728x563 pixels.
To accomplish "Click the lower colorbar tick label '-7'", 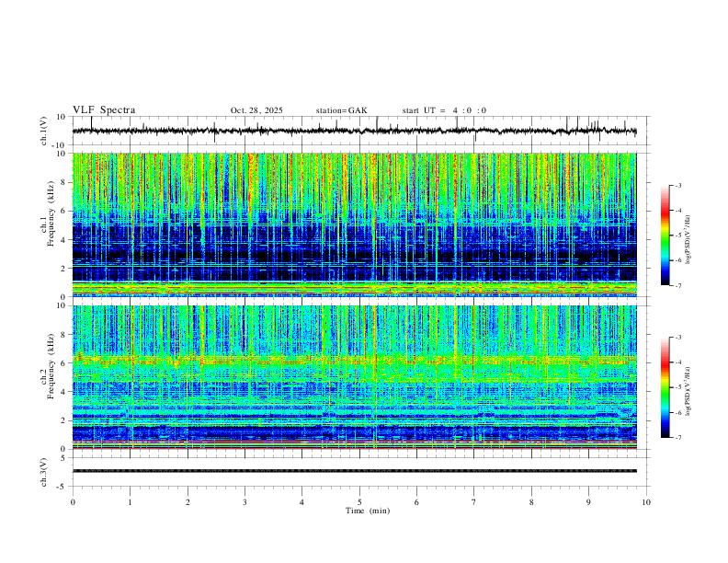I will coord(678,438).
